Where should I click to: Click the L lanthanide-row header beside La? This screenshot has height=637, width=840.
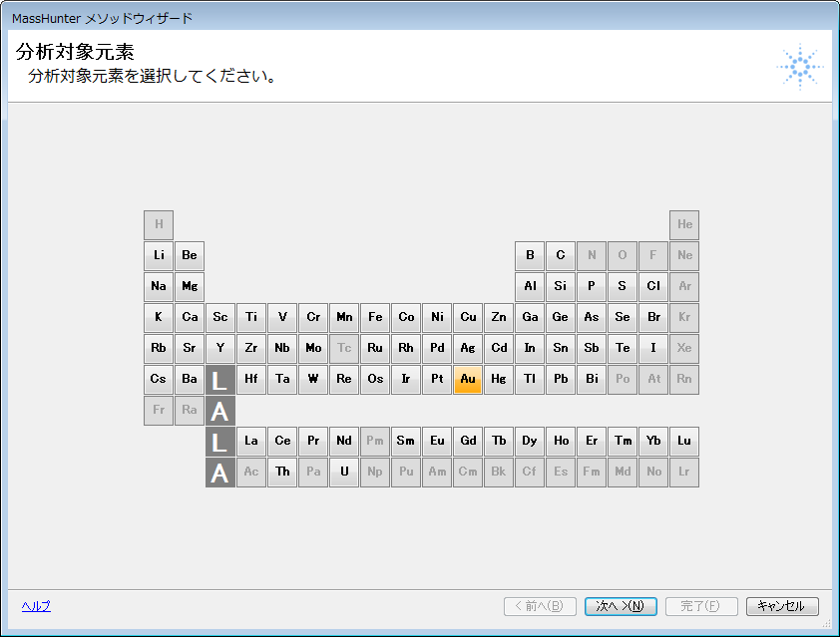point(220,442)
